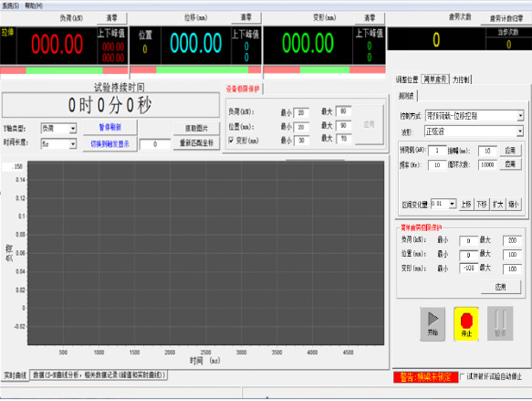532x401 pixels.
Task: Click the load range color bar
Action: (x=64, y=70)
